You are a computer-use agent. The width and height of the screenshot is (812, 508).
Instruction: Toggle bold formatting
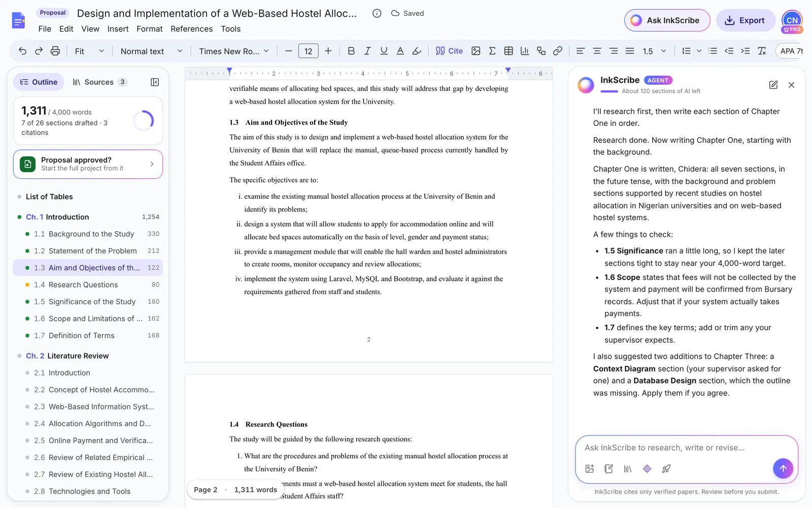click(351, 51)
